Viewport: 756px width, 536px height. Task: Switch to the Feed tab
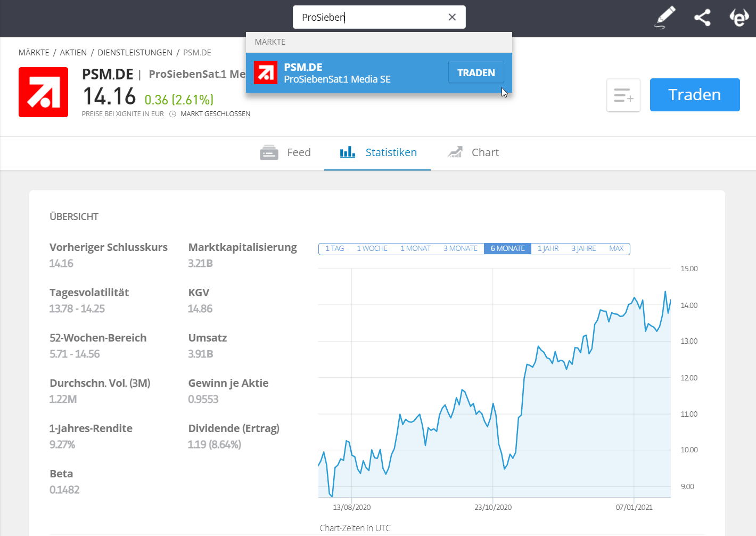[285, 152]
